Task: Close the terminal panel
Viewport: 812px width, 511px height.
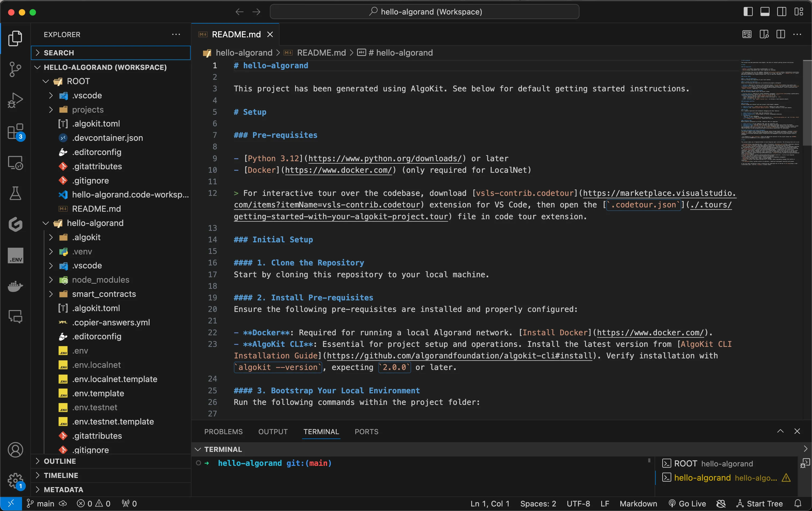Action: click(x=797, y=431)
